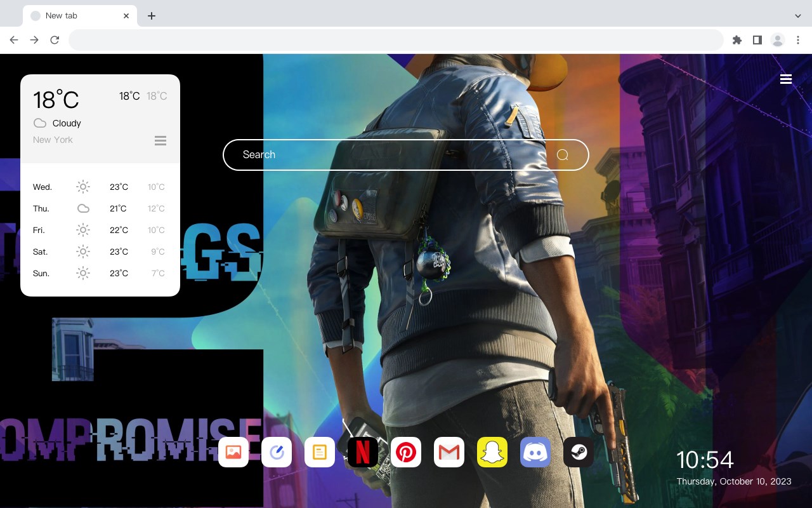The height and width of the screenshot is (508, 812).
Task: Click the 10:54 clock display
Action: click(x=705, y=460)
